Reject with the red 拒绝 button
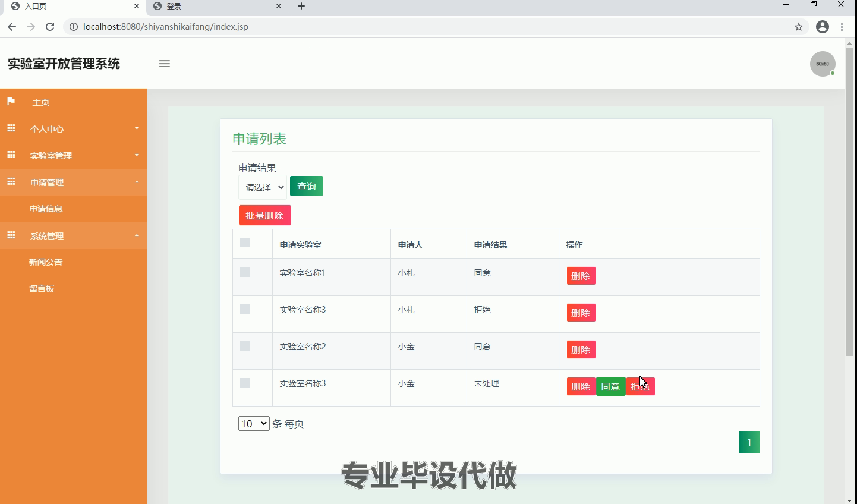Image resolution: width=857 pixels, height=504 pixels. pos(640,386)
